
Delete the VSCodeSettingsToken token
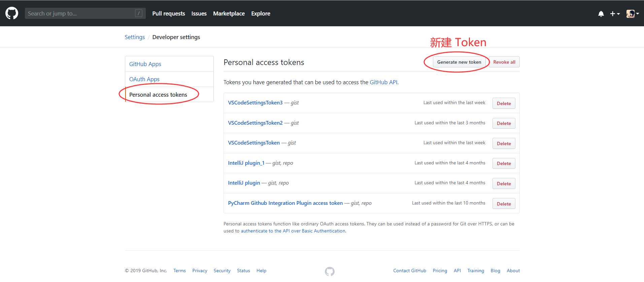pyautogui.click(x=504, y=144)
